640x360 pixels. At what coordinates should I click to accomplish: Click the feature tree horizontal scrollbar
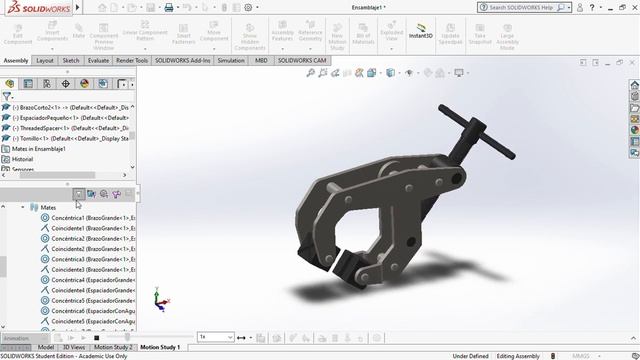[x=57, y=175]
